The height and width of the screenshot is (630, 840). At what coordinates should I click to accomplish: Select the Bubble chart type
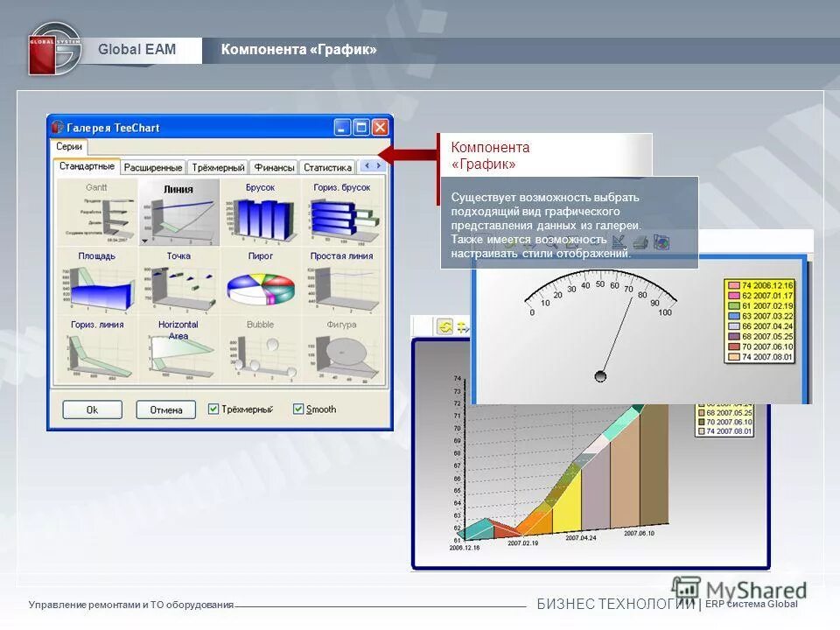pyautogui.click(x=261, y=350)
